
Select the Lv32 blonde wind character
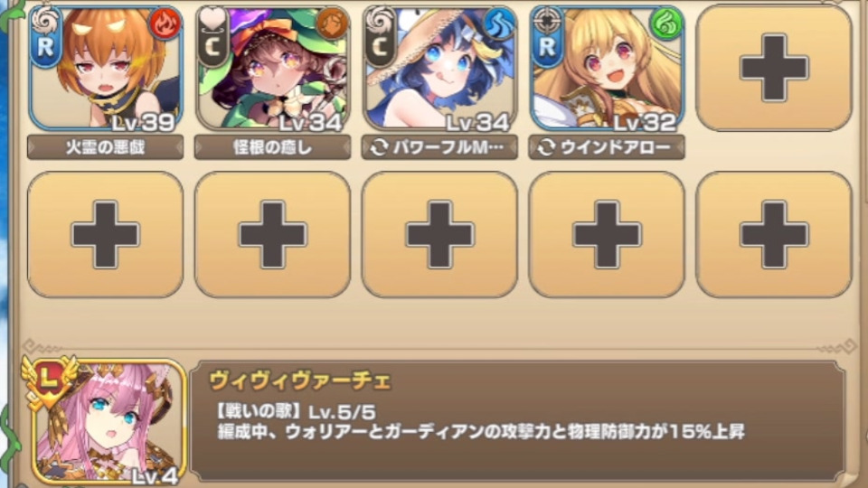pos(607,69)
